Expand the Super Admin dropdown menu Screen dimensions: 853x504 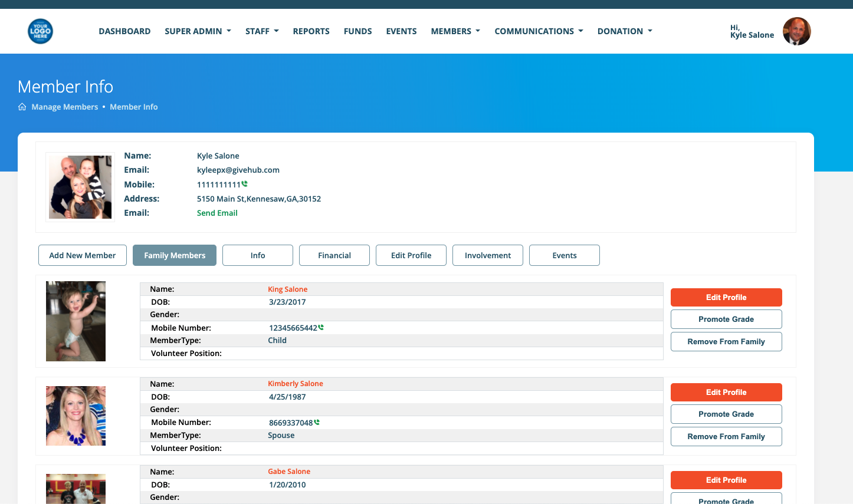point(198,31)
